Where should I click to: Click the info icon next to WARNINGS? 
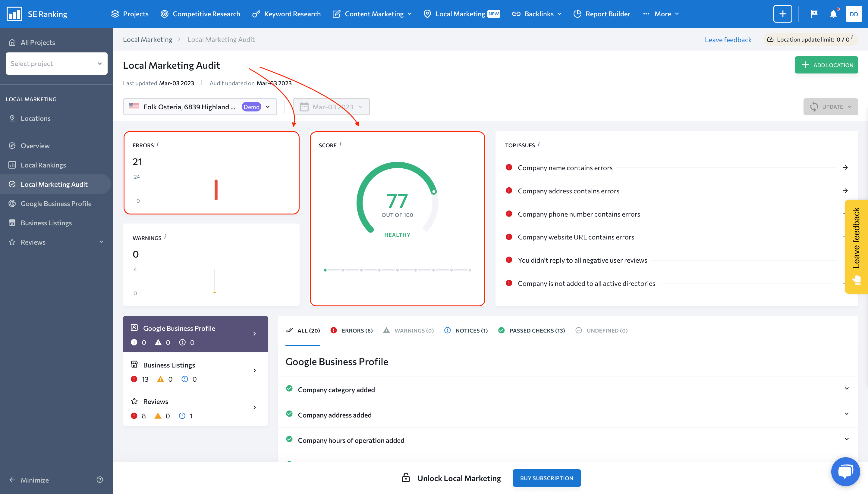point(165,236)
